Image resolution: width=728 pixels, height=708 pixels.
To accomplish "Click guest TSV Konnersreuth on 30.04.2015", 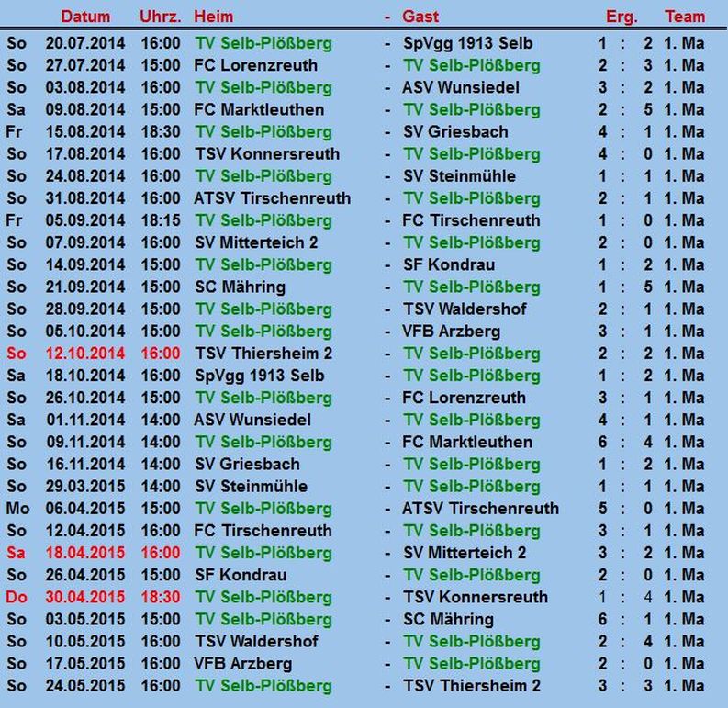I will pyautogui.click(x=476, y=597).
